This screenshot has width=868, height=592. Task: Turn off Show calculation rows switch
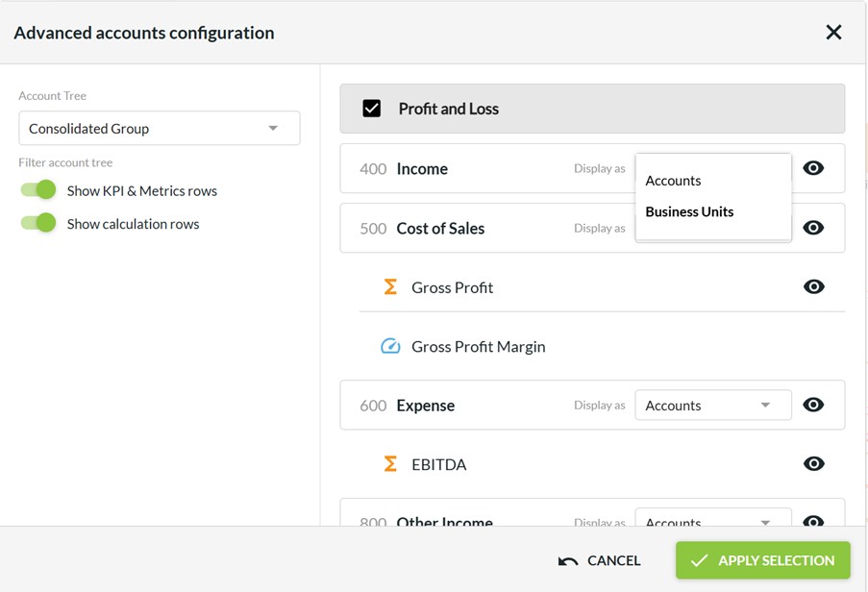[x=39, y=223]
